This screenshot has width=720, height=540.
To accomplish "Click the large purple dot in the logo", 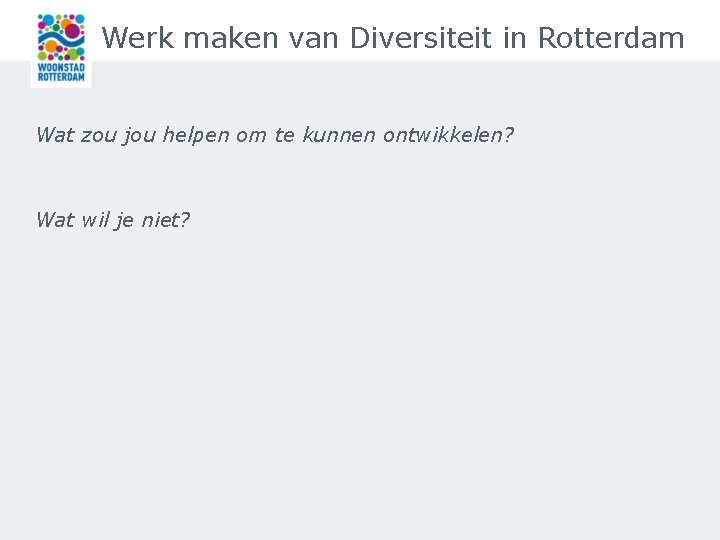I will (x=73, y=32).
